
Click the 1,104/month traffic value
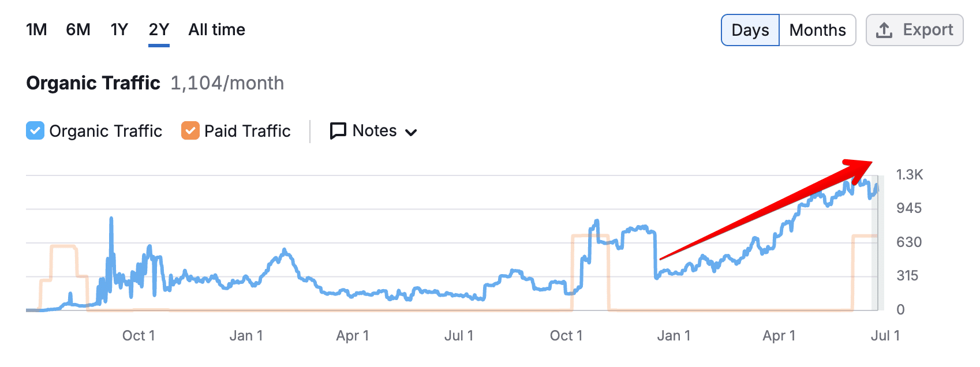coord(227,83)
